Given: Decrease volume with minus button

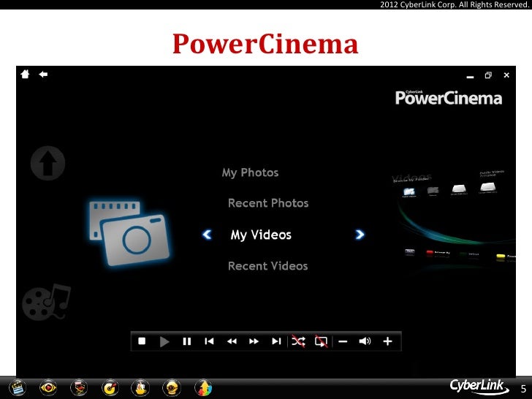Looking at the screenshot, I should point(343,341).
